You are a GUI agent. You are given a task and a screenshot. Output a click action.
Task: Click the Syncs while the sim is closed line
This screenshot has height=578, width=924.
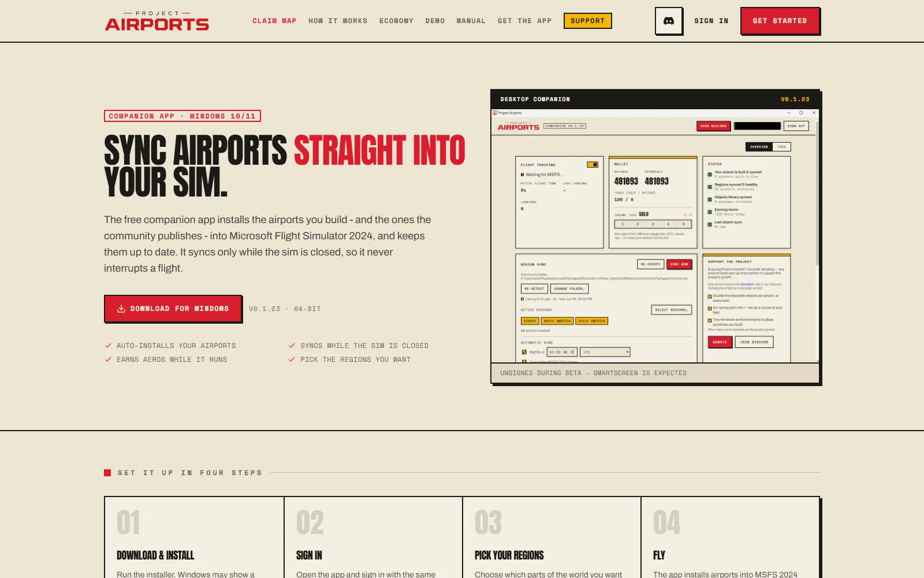359,346
